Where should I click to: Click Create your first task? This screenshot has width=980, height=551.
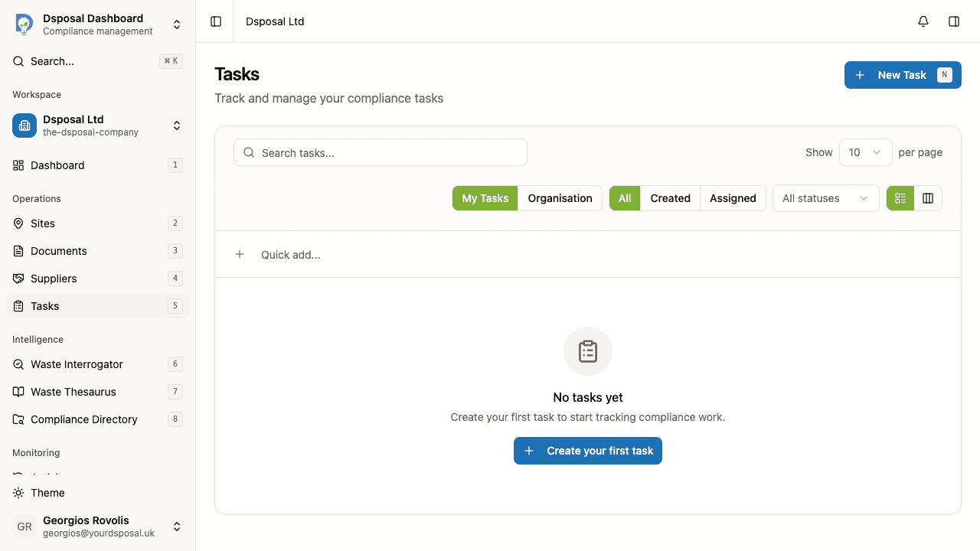[x=587, y=451]
